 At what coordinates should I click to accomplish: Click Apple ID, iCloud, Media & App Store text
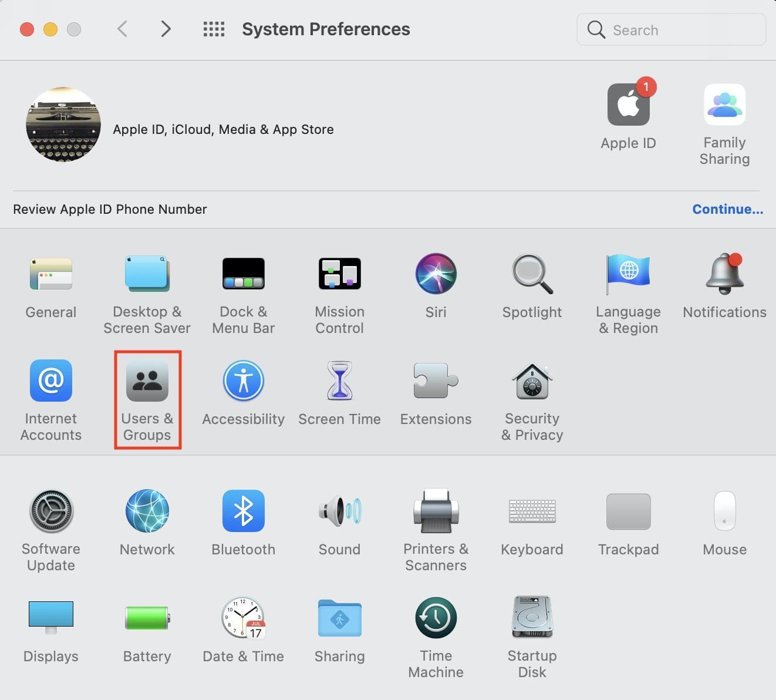click(x=223, y=129)
